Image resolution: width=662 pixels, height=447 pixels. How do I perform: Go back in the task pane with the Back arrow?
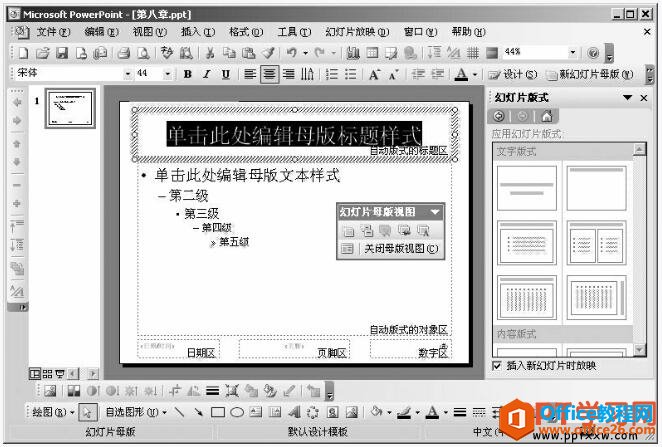tap(499, 116)
